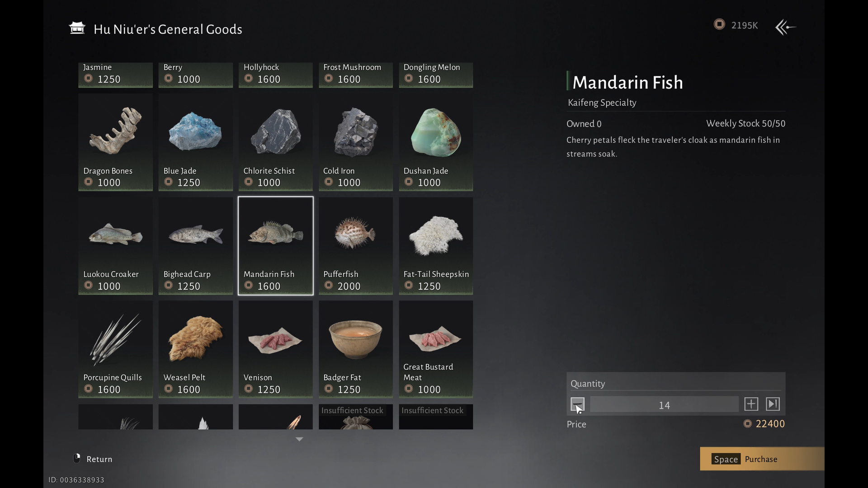Choose the Chlorite Schist item
The width and height of the screenshot is (868, 488).
pos(275,142)
